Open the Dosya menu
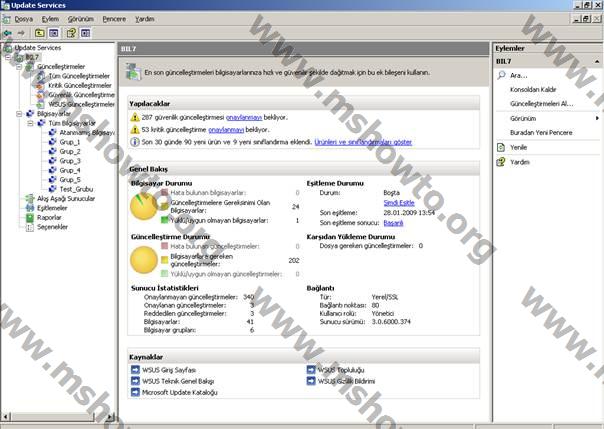The image size is (604, 429). 23,19
